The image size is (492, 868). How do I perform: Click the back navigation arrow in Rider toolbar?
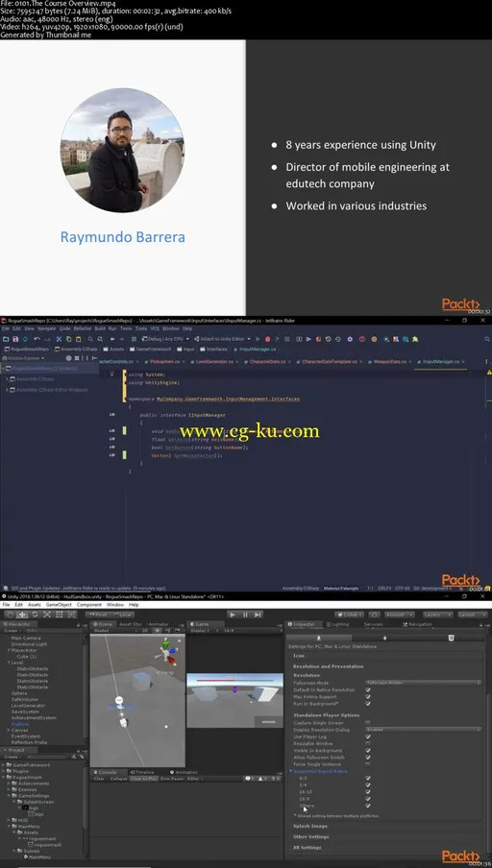click(x=112, y=339)
